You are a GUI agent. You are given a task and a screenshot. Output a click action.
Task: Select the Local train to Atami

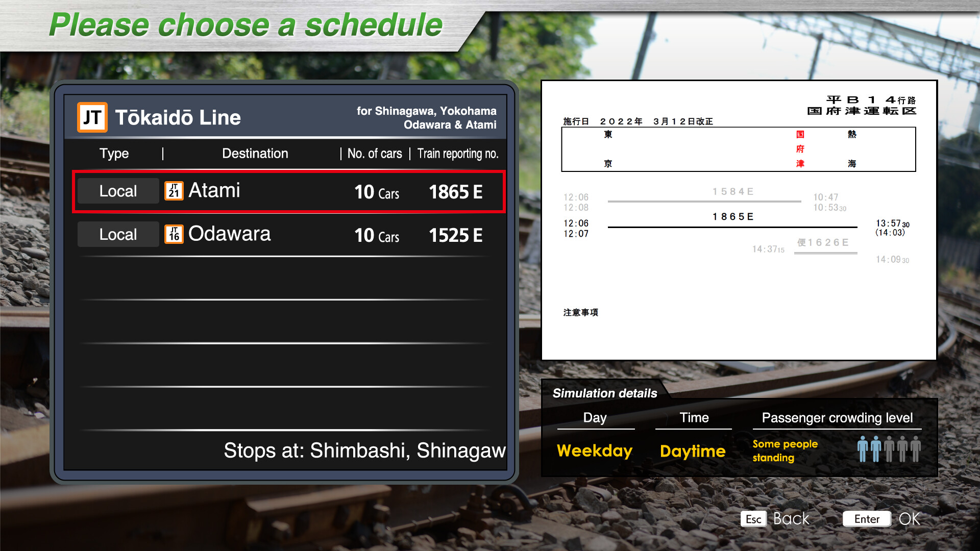288,191
